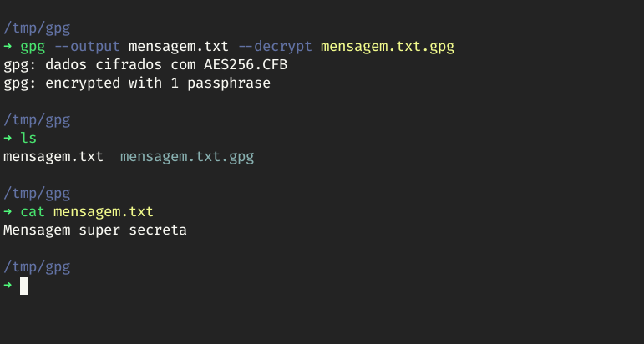The width and height of the screenshot is (644, 344).
Task: Place cursor at the white terminal cursor block
Action: tap(24, 286)
